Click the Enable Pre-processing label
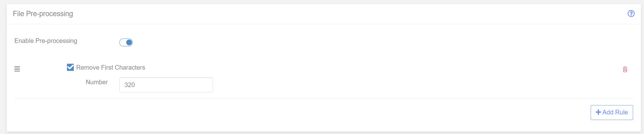 coord(46,41)
